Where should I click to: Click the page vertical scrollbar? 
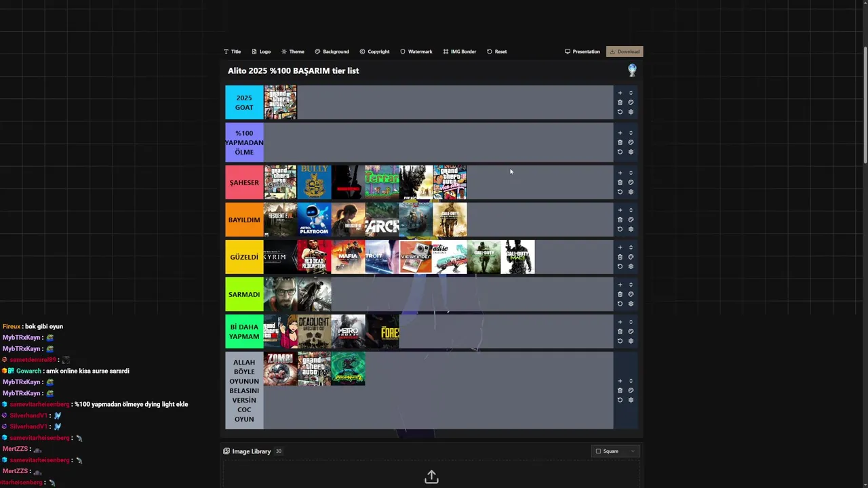click(865, 105)
